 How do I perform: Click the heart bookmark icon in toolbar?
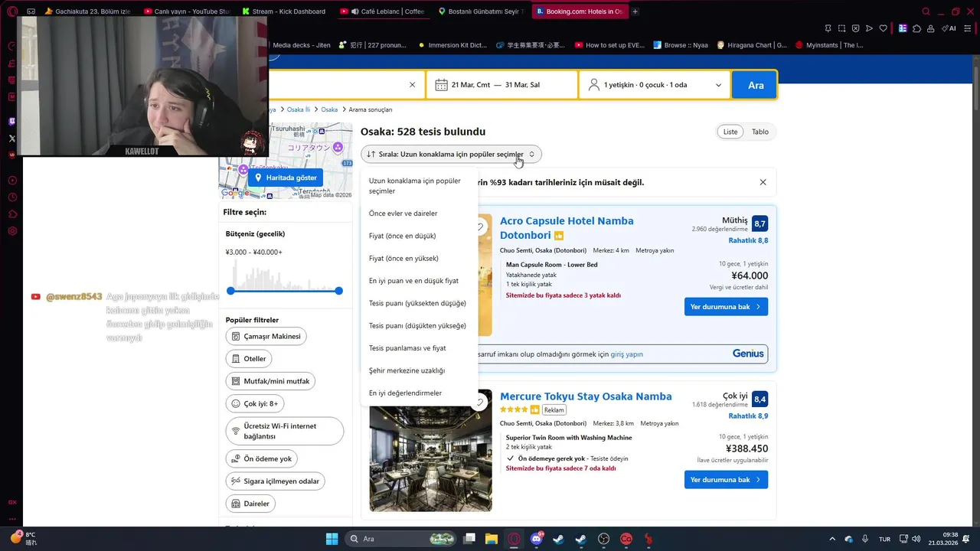[883, 28]
